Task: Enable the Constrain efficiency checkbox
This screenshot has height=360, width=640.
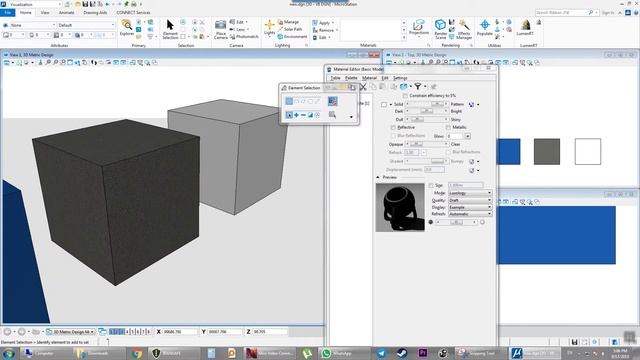Action: 405,96
